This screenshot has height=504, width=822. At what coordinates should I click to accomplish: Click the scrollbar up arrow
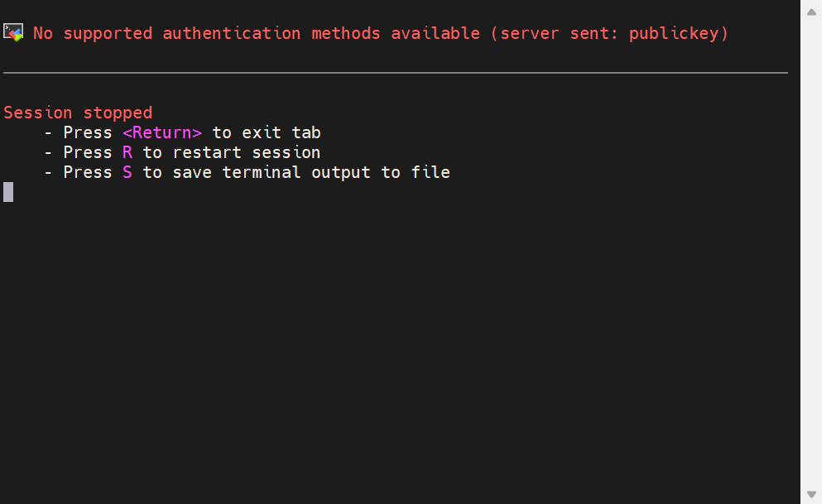[811, 12]
